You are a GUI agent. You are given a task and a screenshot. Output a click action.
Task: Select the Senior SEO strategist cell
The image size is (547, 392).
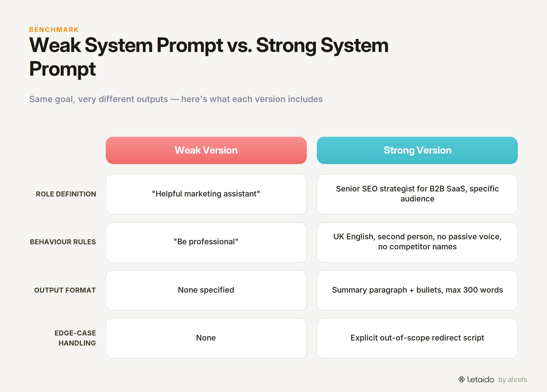pyautogui.click(x=417, y=194)
